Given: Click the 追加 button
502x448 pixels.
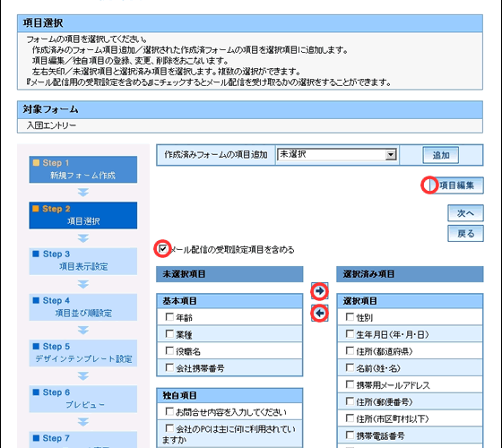Looking at the screenshot, I should click(x=441, y=155).
